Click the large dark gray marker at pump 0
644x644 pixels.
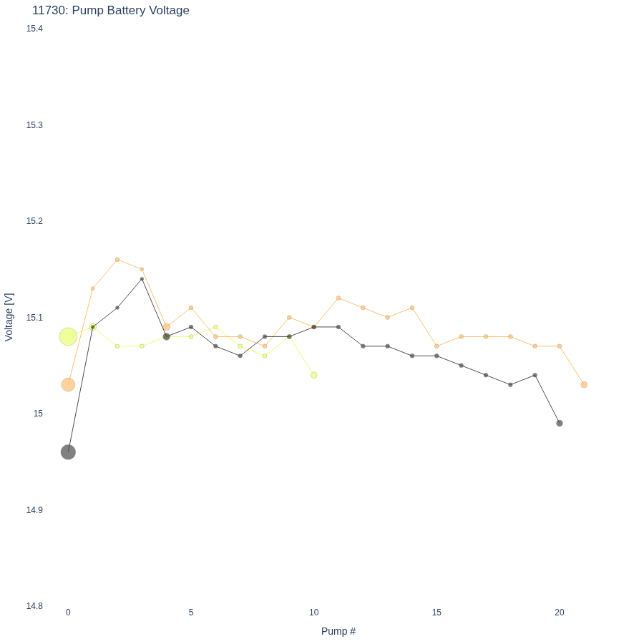[68, 452]
